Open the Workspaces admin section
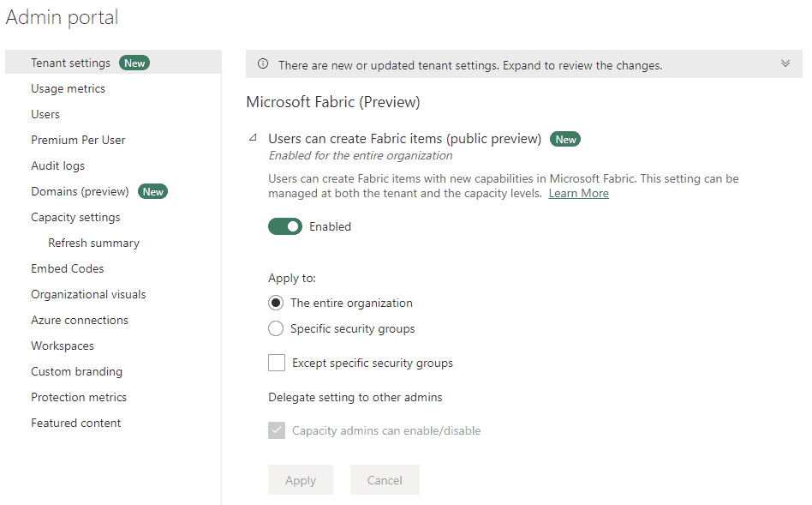The height and width of the screenshot is (505, 812). pos(63,346)
